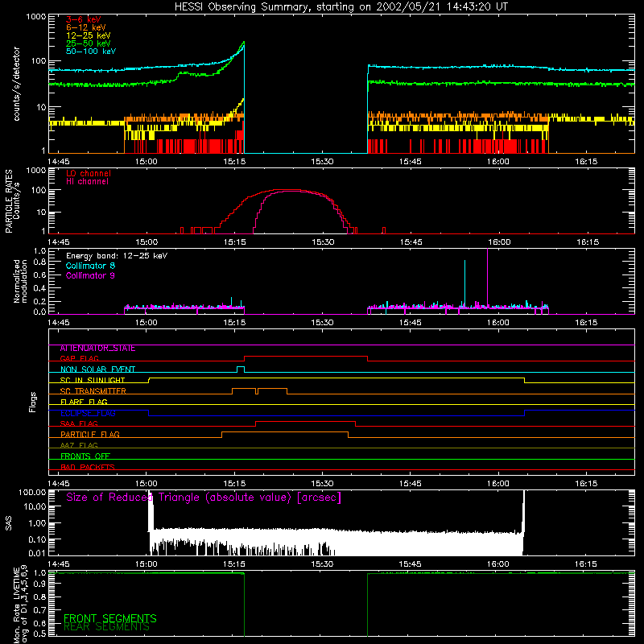Click 15:15 tick label under particle rates panel

[x=234, y=242]
